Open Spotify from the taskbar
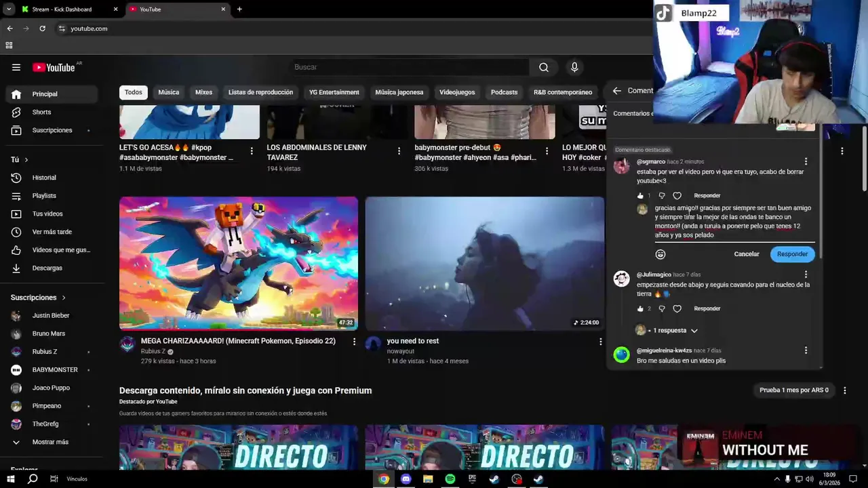 [x=450, y=479]
